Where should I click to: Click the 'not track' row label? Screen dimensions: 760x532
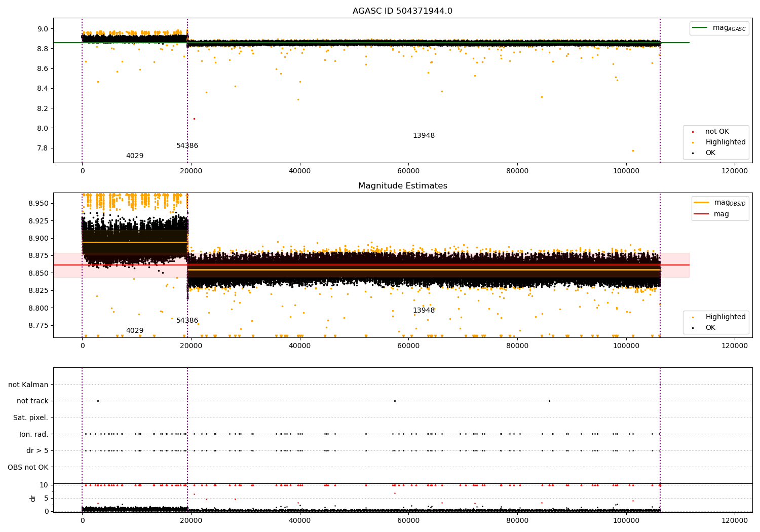point(32,401)
